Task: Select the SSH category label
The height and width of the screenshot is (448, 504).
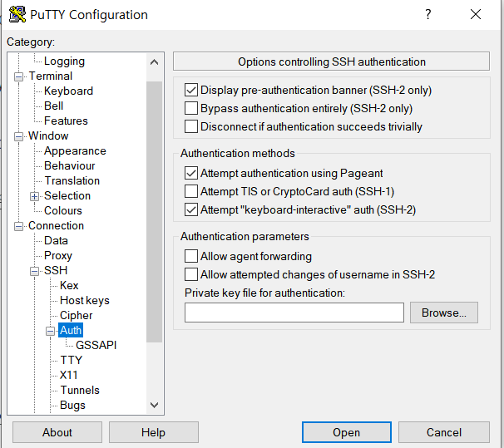Action: (56, 270)
